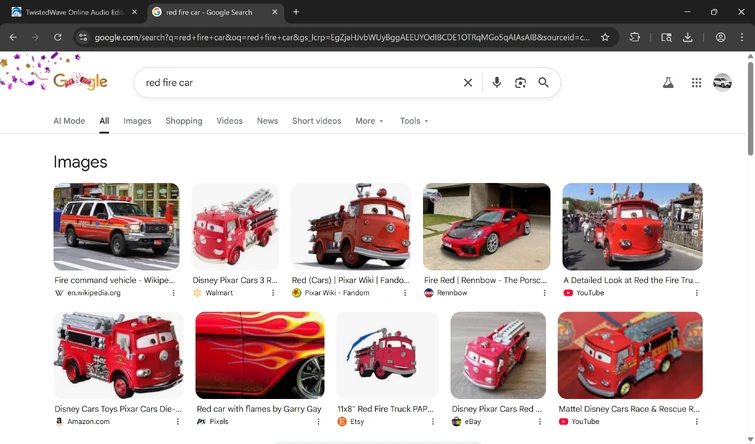Open 11x8 Red Fire Truck Etsy link

tap(386, 409)
